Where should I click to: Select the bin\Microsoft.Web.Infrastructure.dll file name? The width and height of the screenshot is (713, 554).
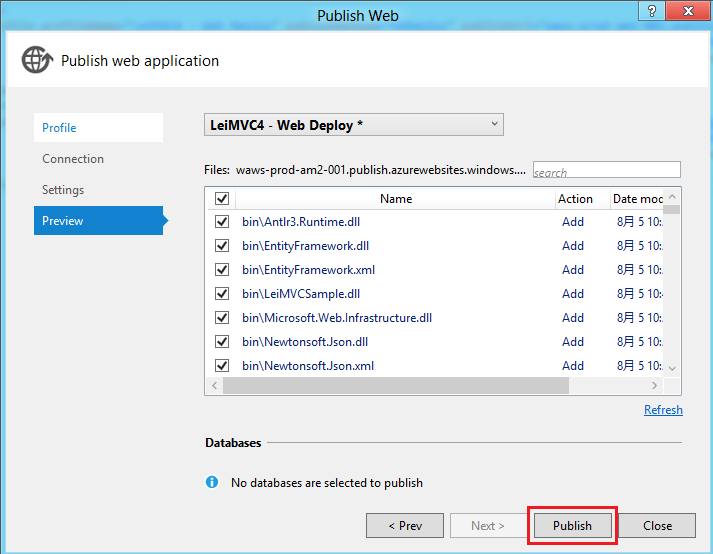pyautogui.click(x=337, y=317)
